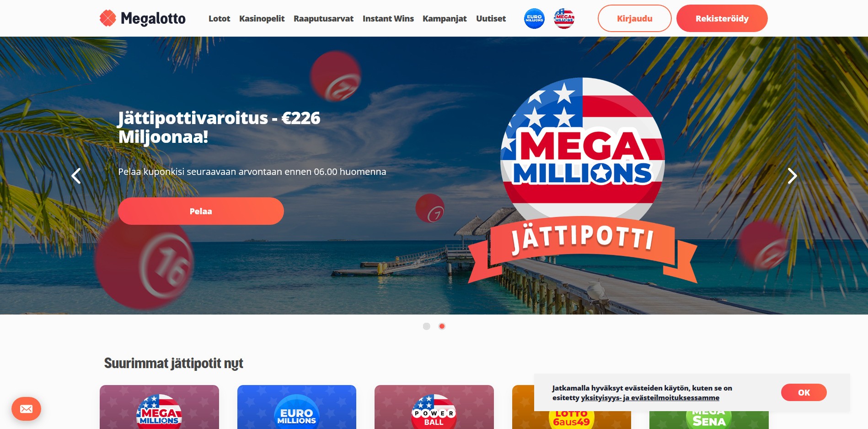Switch to first carousel slide dot
Screen dimensions: 868x429
click(x=427, y=326)
